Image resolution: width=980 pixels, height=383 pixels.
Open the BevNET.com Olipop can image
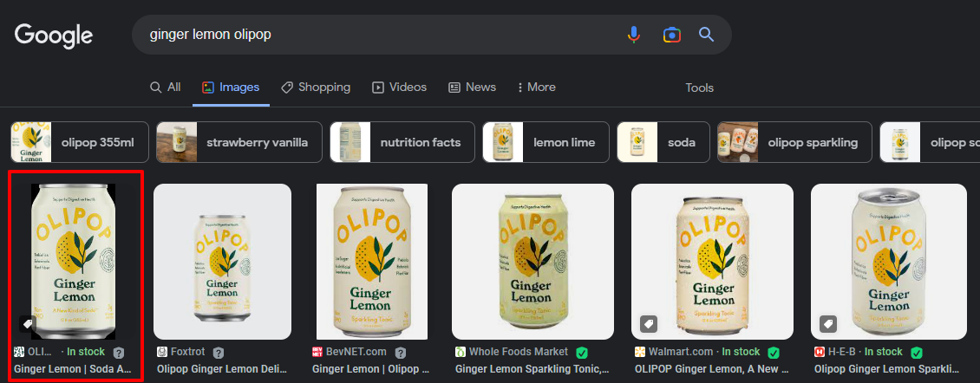click(372, 261)
